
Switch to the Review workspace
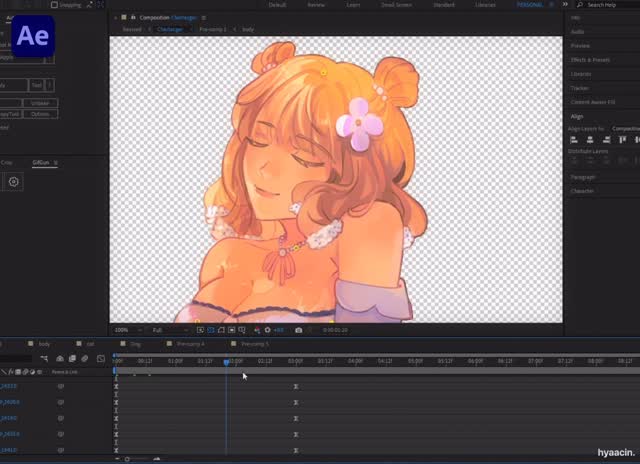(316, 5)
